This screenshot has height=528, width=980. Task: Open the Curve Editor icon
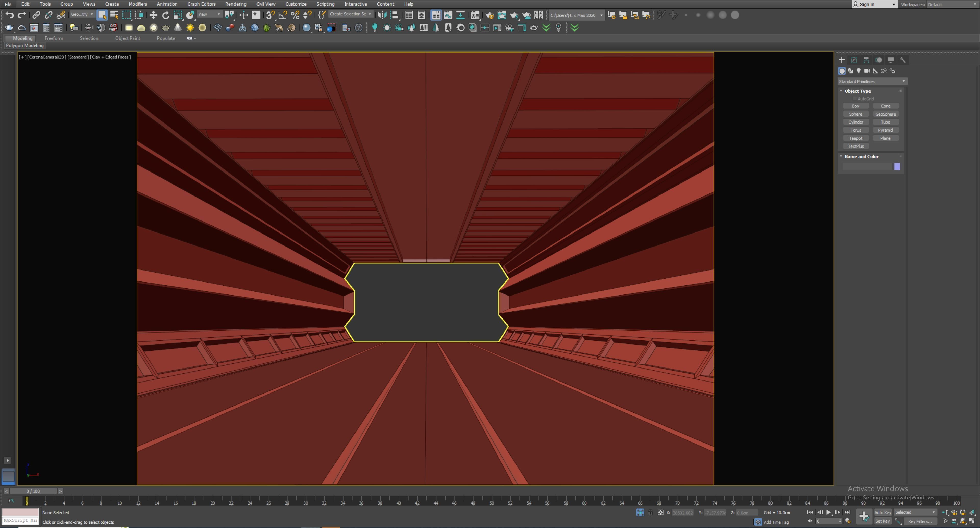click(448, 15)
